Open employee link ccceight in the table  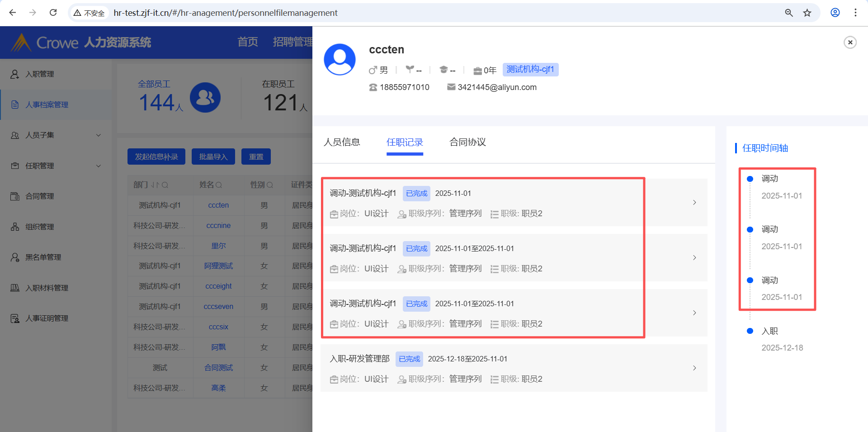pos(218,286)
